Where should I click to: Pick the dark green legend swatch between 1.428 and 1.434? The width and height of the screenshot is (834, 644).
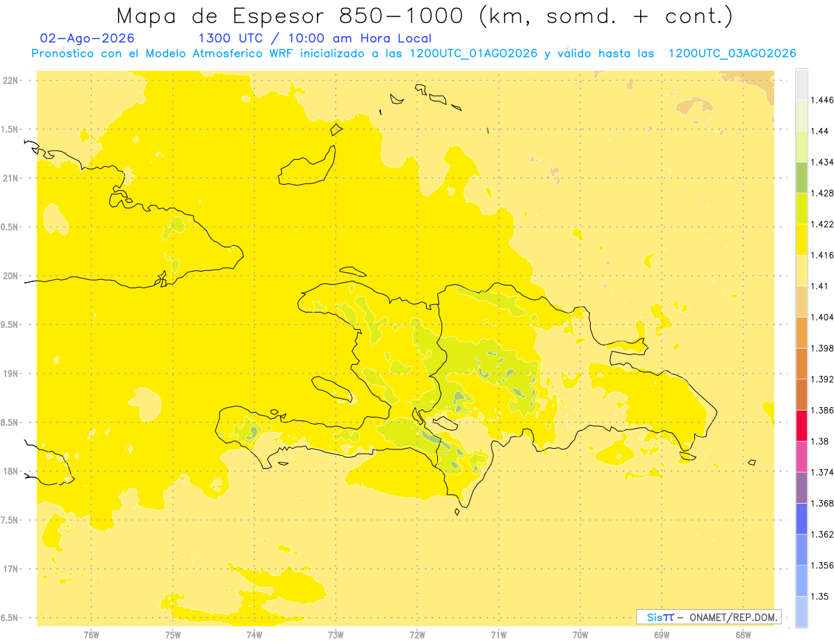coord(801,177)
